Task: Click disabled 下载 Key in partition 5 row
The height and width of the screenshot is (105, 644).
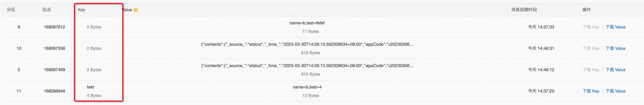Action: pos(591,70)
